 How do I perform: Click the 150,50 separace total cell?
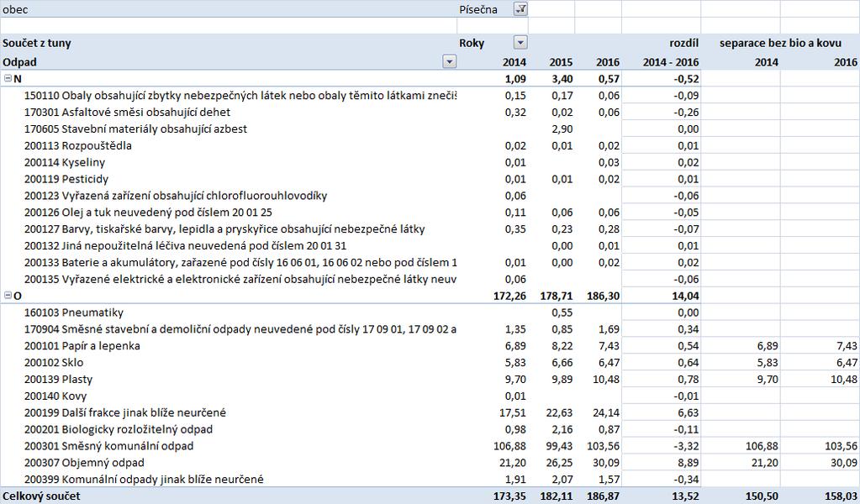coord(762,496)
